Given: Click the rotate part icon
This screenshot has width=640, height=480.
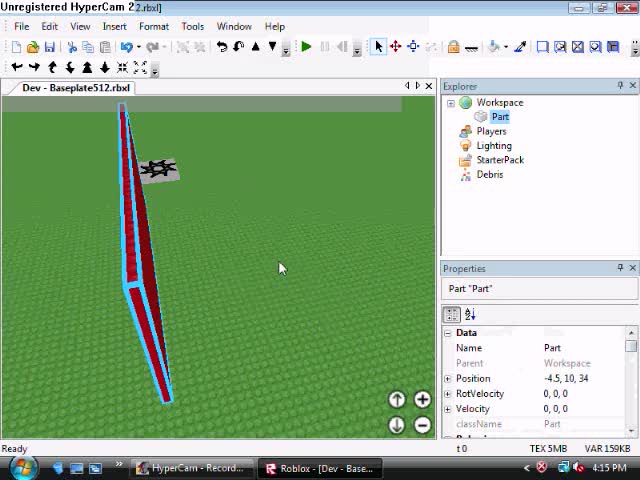Looking at the screenshot, I should pyautogui.click(x=222, y=47).
